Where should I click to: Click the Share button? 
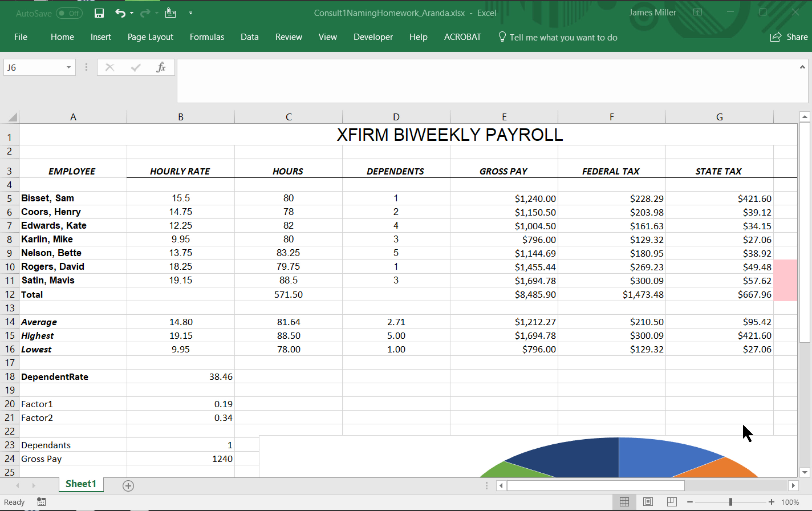pyautogui.click(x=789, y=37)
